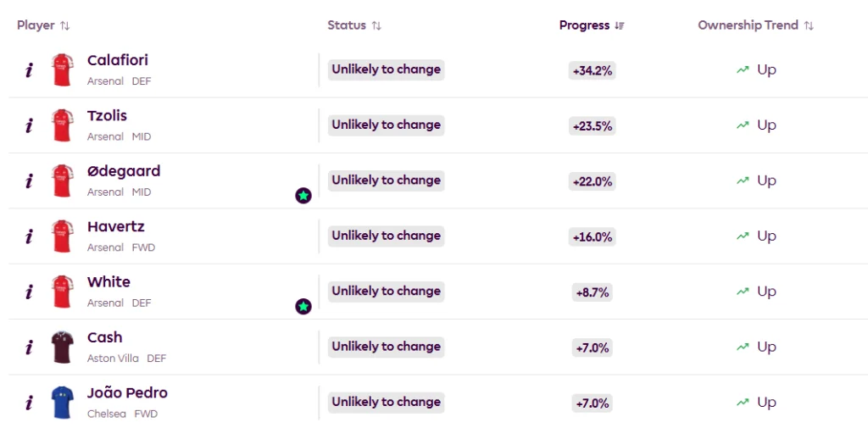Click Tzolis Unlikely to change status badge
868x428 pixels.
(386, 125)
